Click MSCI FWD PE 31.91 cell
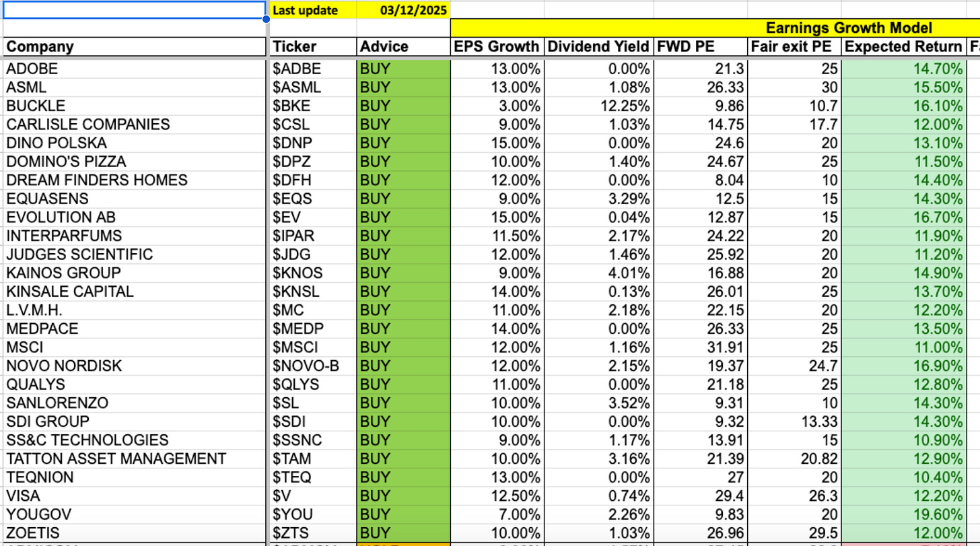 [x=700, y=347]
